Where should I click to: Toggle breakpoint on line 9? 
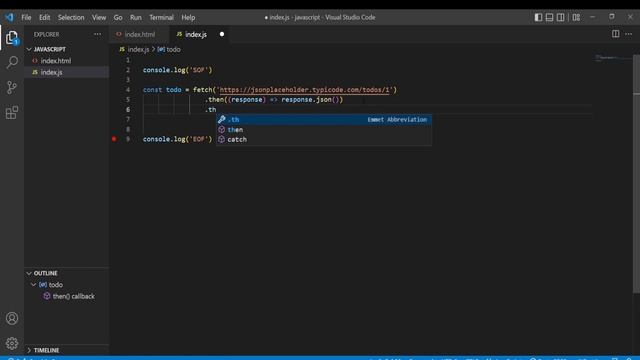(114, 139)
